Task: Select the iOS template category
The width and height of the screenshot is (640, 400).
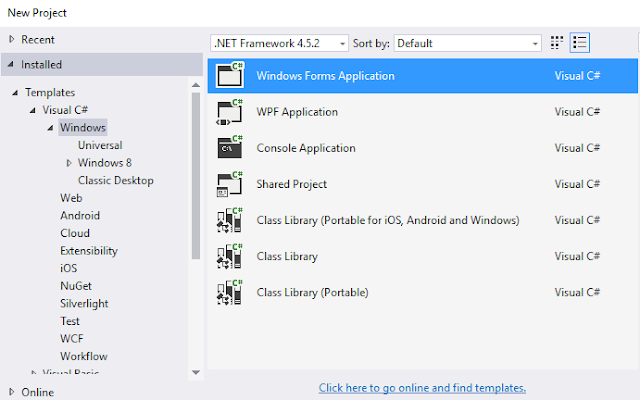Action: (69, 268)
